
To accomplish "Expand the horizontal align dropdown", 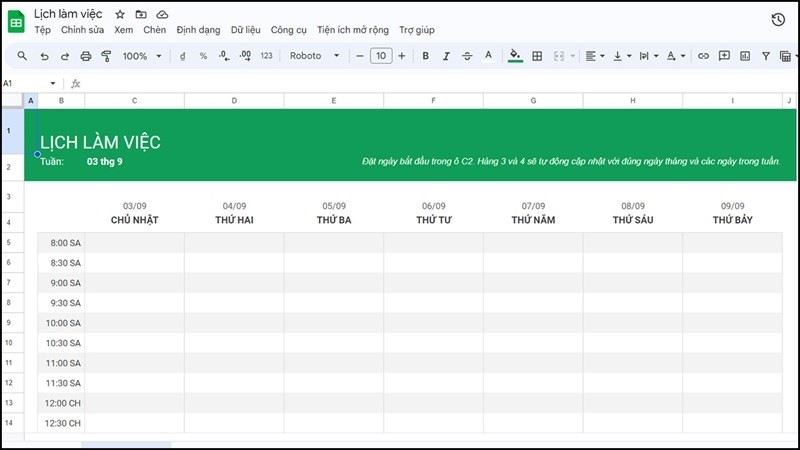I will (x=594, y=56).
